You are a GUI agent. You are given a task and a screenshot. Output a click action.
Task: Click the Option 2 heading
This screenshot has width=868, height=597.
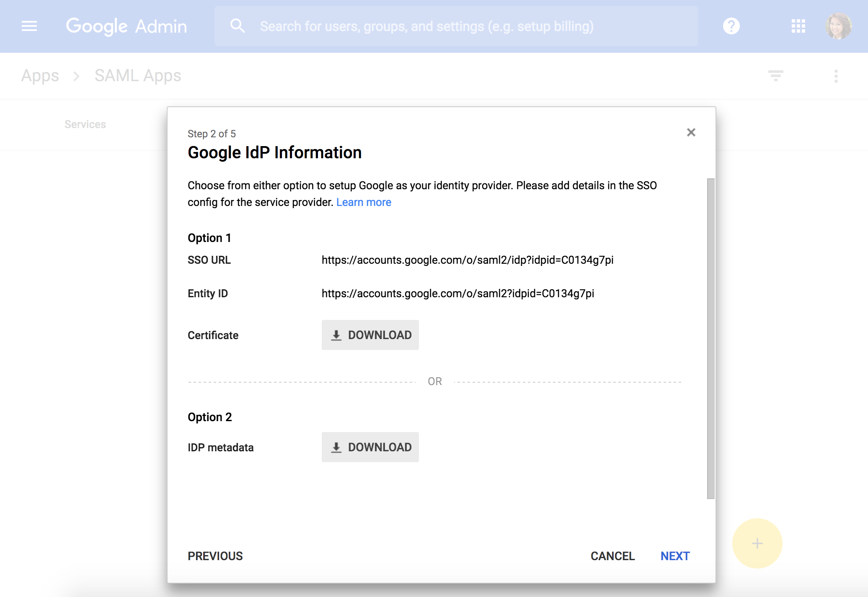[x=210, y=417]
